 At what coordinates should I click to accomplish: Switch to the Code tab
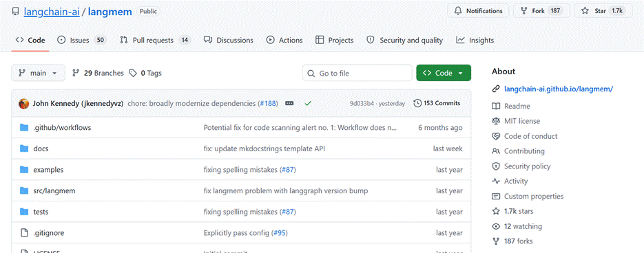coord(30,40)
